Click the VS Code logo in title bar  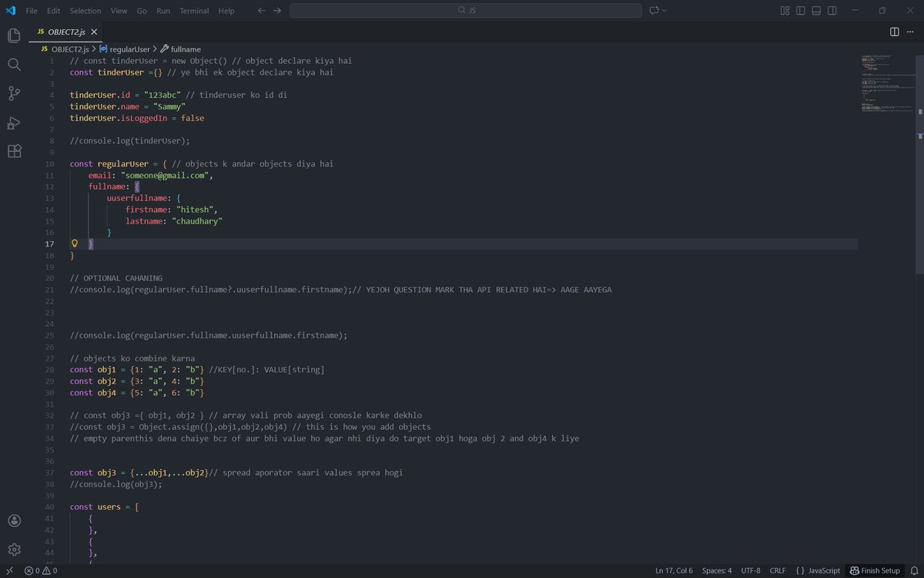(x=11, y=11)
